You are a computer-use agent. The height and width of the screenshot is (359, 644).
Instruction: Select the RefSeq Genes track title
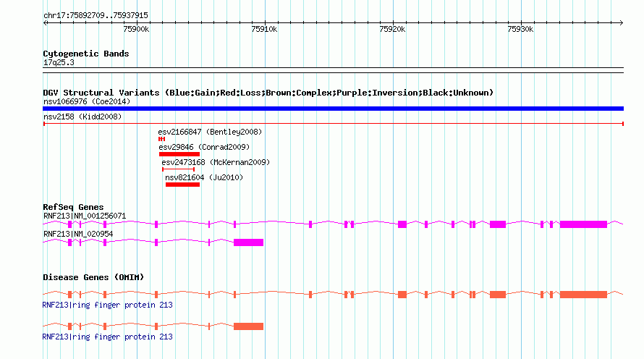click(x=73, y=207)
